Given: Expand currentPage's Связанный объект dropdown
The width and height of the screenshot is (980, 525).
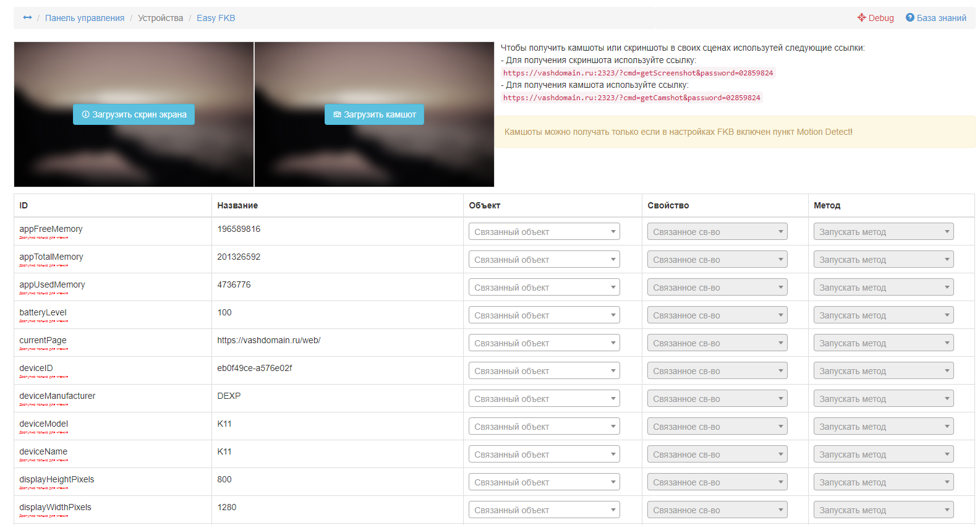Looking at the screenshot, I should pyautogui.click(x=544, y=343).
